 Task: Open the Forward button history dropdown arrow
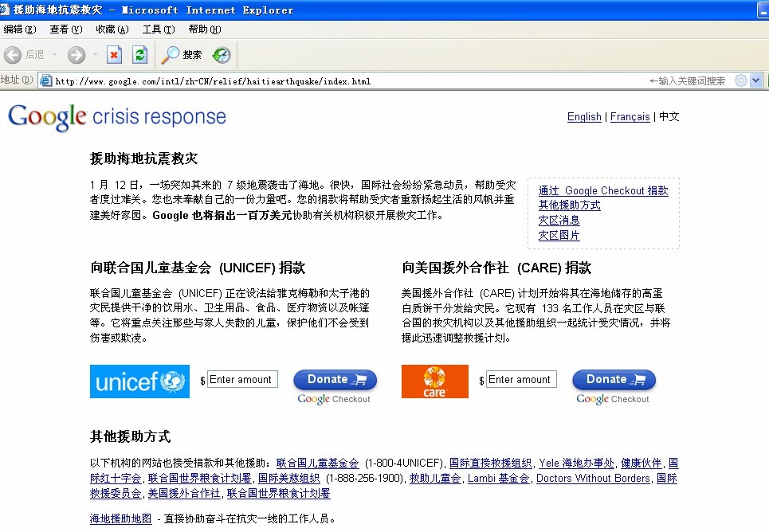tap(95, 55)
